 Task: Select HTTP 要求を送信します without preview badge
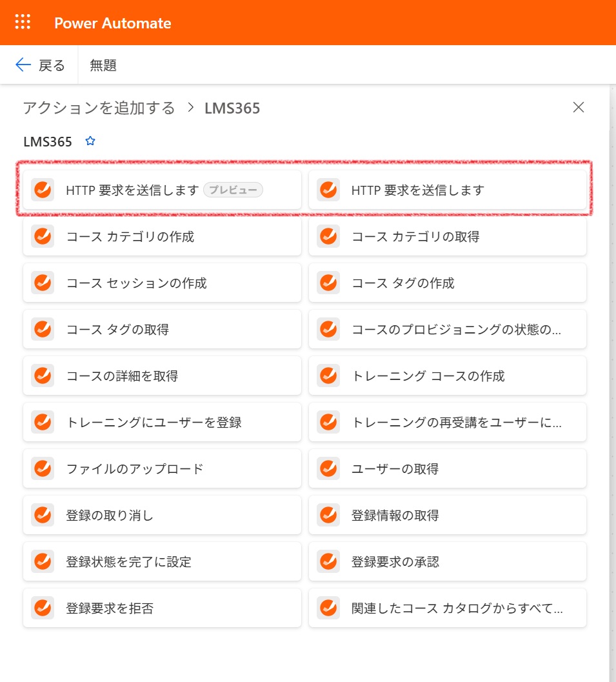[417, 190]
